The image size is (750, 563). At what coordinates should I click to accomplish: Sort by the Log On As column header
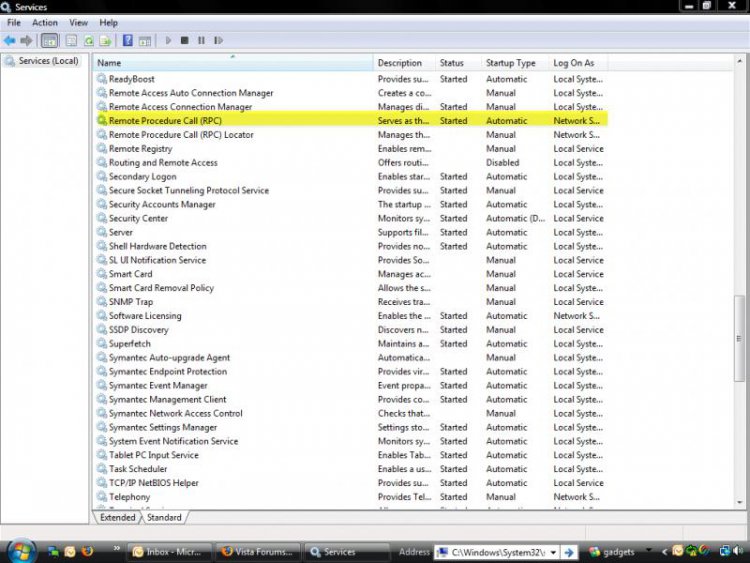pyautogui.click(x=578, y=63)
